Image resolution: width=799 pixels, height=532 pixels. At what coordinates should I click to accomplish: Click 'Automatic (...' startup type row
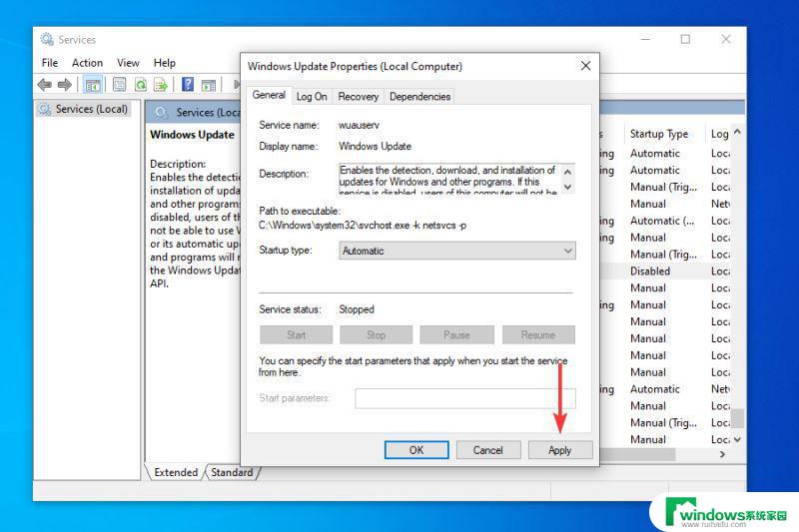[662, 221]
